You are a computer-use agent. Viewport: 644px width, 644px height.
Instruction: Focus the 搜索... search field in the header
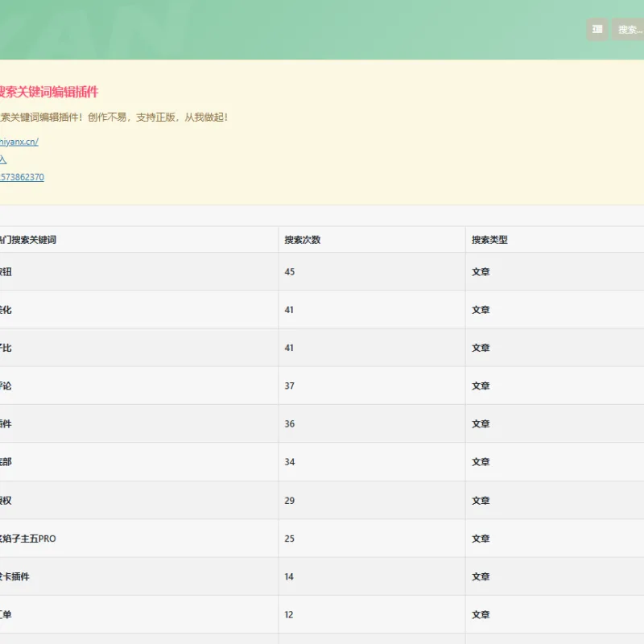point(628,29)
